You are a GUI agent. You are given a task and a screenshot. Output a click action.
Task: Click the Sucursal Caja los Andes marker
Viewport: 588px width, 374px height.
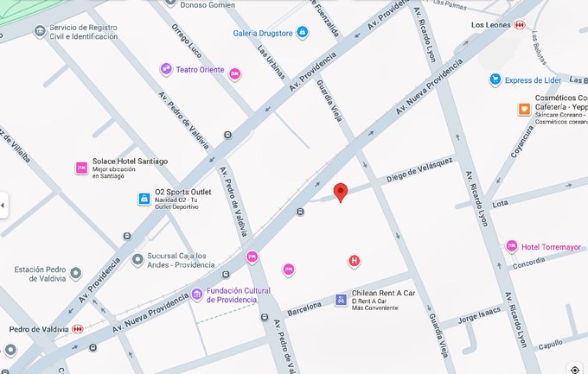[137, 259]
